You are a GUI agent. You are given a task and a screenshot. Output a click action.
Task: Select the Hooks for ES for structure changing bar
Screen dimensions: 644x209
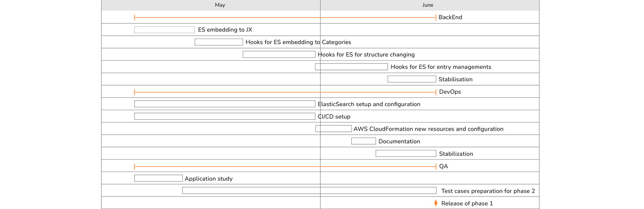[x=279, y=55]
